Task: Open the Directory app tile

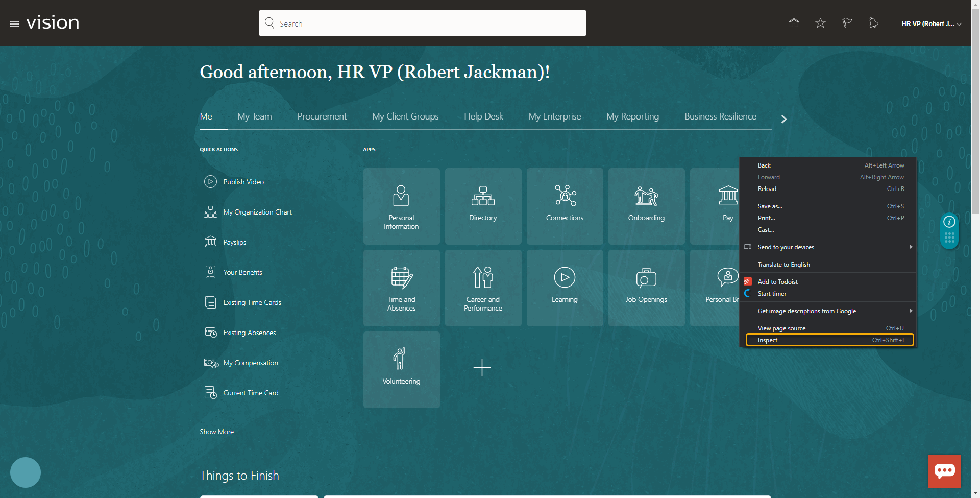Action: (483, 206)
